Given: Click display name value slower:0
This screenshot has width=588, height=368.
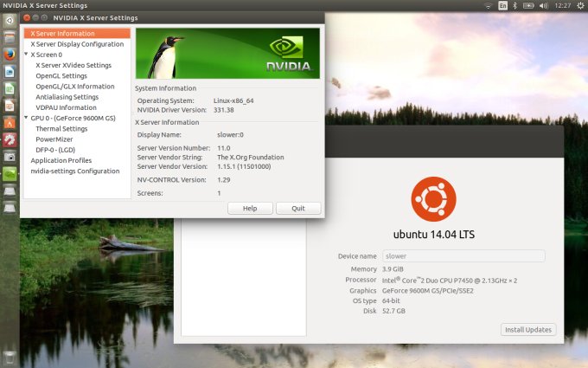Looking at the screenshot, I should coord(230,135).
